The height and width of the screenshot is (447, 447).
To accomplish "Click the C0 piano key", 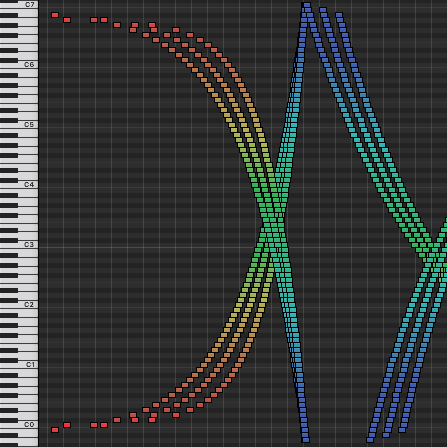I will click(x=19, y=424).
